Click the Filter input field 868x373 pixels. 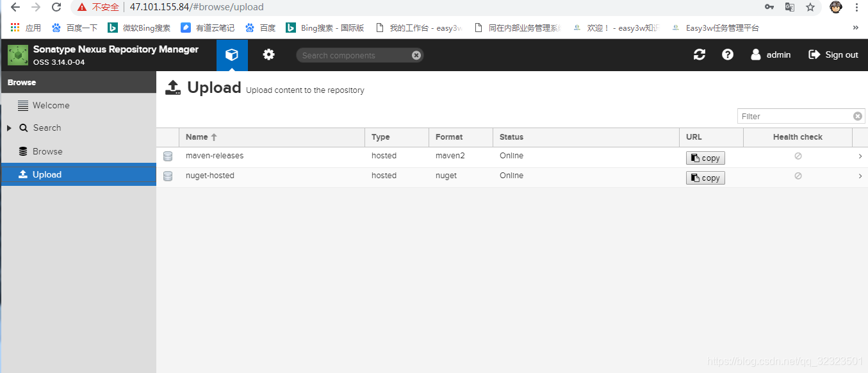(795, 116)
